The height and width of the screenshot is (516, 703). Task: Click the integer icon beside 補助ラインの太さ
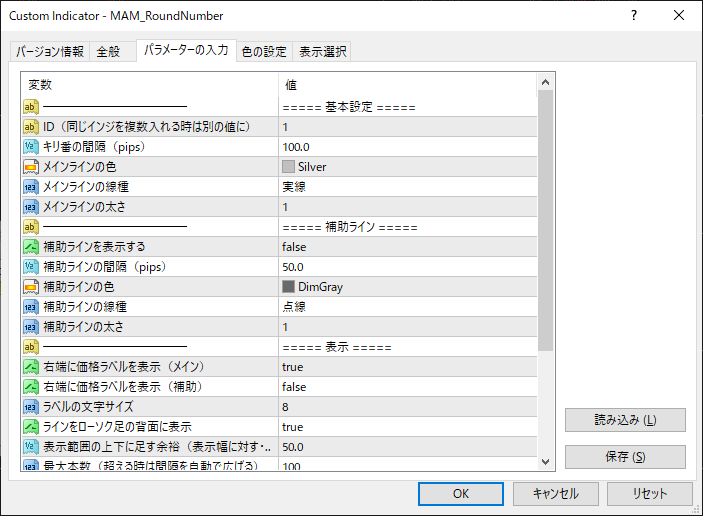[x=31, y=327]
